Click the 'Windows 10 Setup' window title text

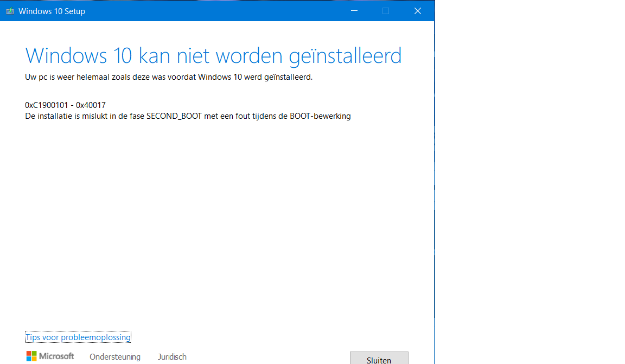[x=52, y=11]
